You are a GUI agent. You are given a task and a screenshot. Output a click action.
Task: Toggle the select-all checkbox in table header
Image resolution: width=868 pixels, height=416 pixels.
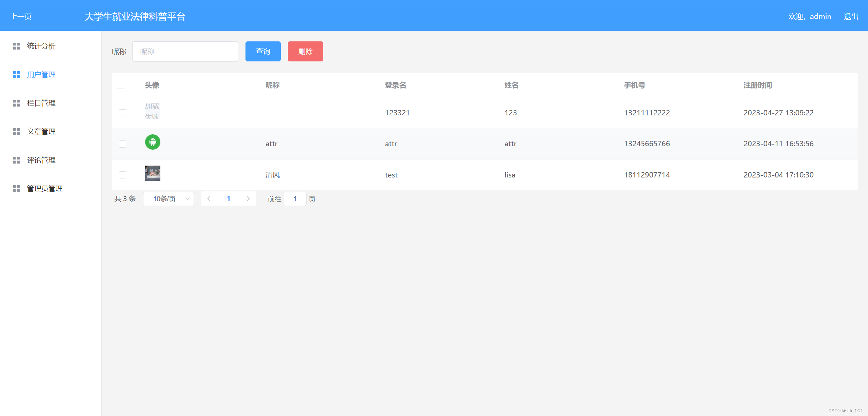pyautogui.click(x=120, y=85)
